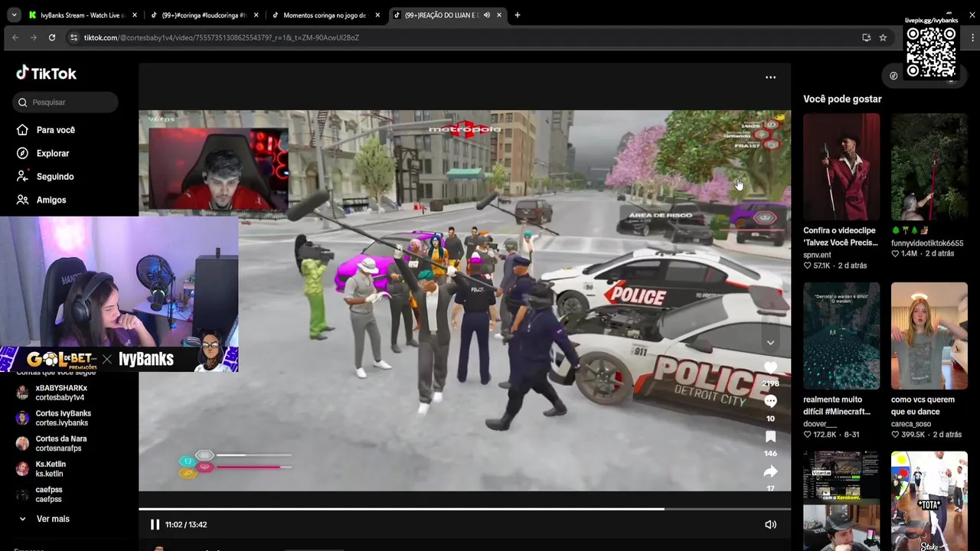The image size is (980, 551).
Task: Open Minecraft 'realmente muito difícil' thumbnail
Action: coord(841,336)
